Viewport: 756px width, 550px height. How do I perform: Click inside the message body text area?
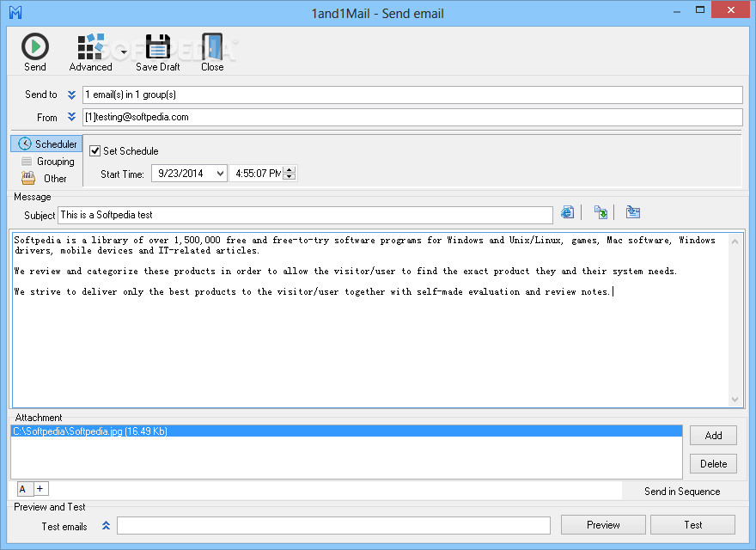[370, 319]
